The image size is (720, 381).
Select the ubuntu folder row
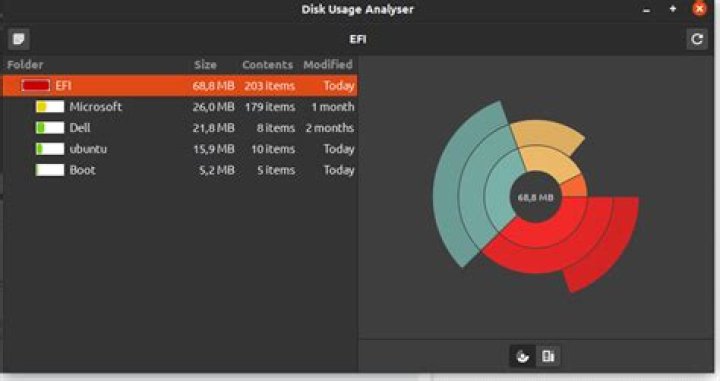click(x=180, y=149)
